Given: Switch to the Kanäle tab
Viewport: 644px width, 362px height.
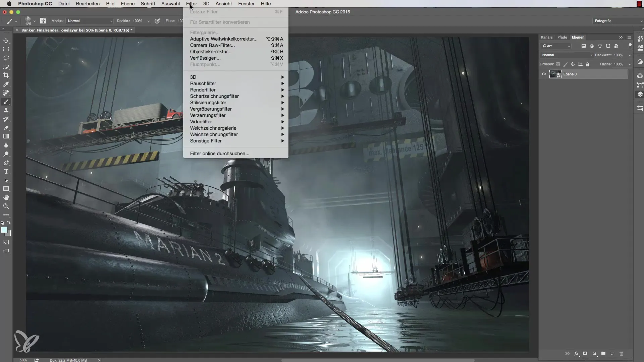Looking at the screenshot, I should (547, 37).
